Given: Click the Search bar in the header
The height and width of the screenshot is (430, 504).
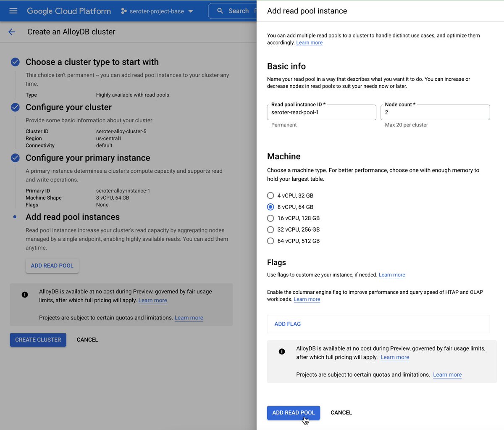Looking at the screenshot, I should pos(233,11).
